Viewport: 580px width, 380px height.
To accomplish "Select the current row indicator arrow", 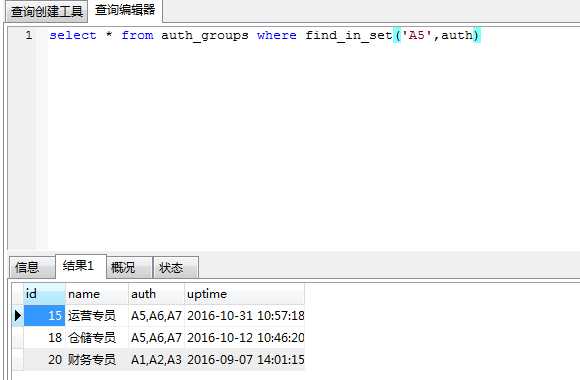I will click(18, 316).
